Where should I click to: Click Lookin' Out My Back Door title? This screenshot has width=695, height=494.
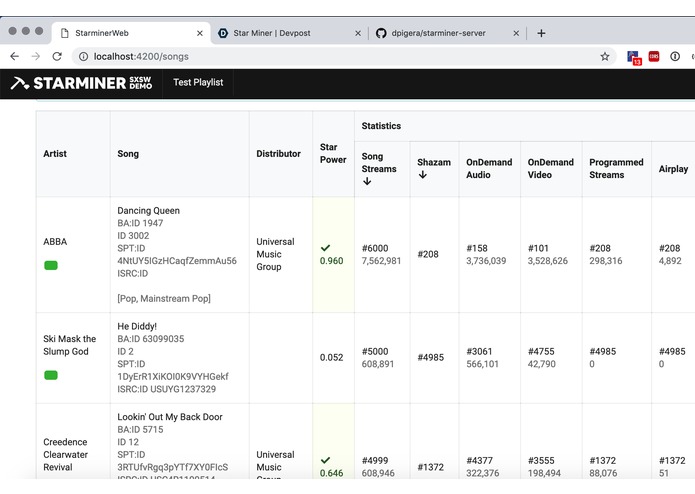170,417
